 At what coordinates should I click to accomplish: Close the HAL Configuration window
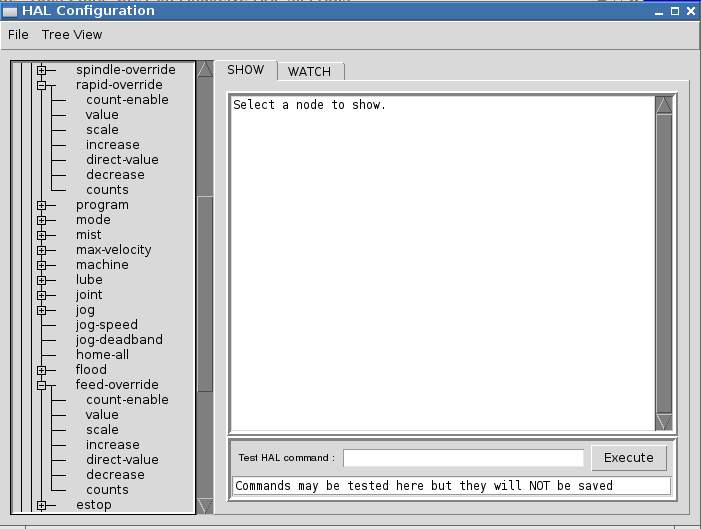[x=691, y=12]
